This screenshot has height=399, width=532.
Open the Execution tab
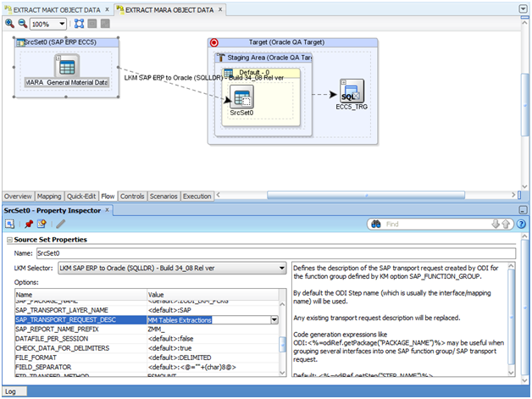coord(197,196)
